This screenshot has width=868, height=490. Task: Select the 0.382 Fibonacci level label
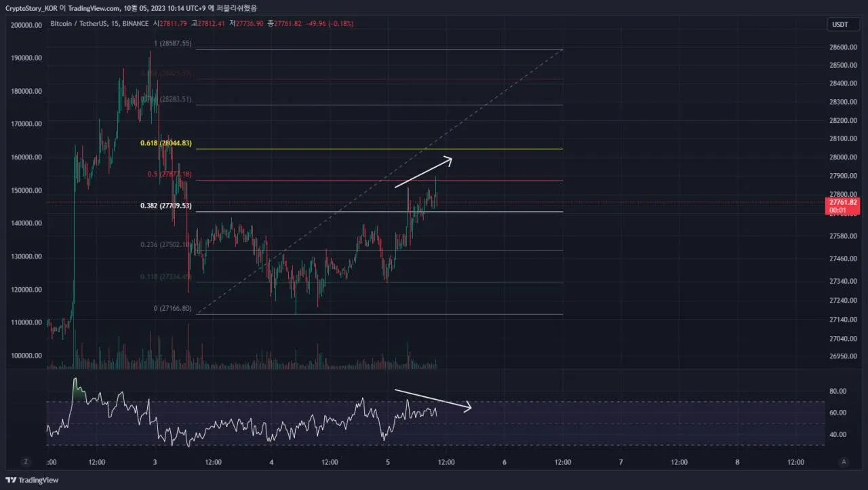click(166, 206)
